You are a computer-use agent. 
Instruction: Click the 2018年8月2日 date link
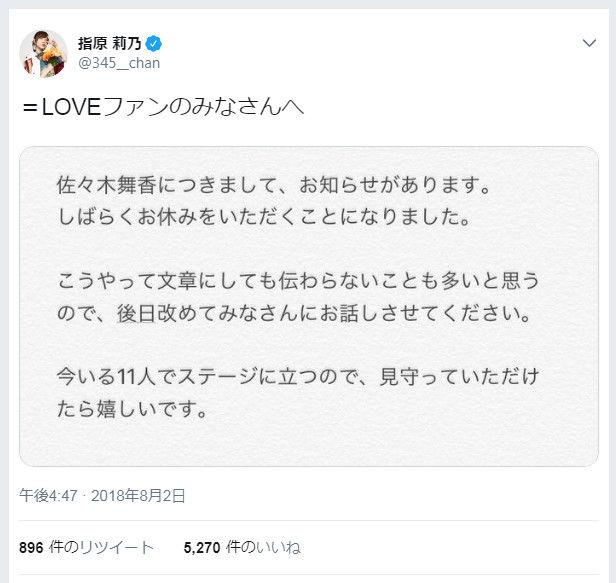(x=138, y=496)
